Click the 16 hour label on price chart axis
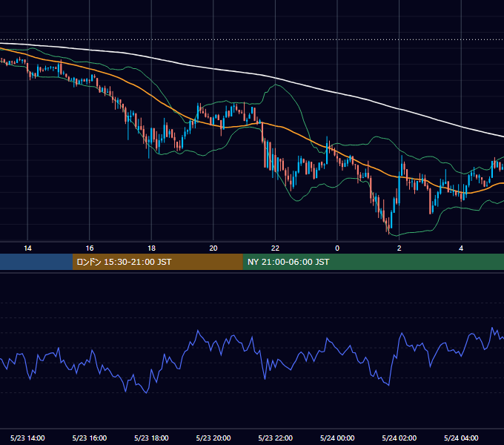Screen dimensions: 504x445 coord(90,248)
